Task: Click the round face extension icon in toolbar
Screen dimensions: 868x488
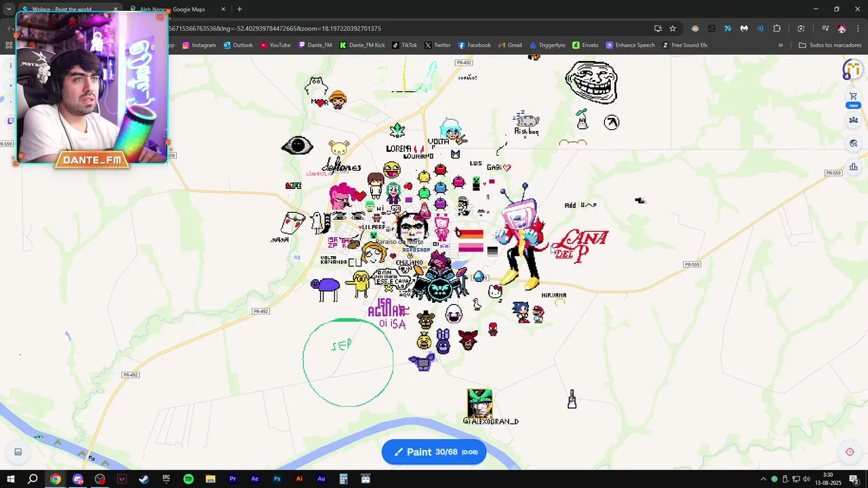Action: pos(695,28)
